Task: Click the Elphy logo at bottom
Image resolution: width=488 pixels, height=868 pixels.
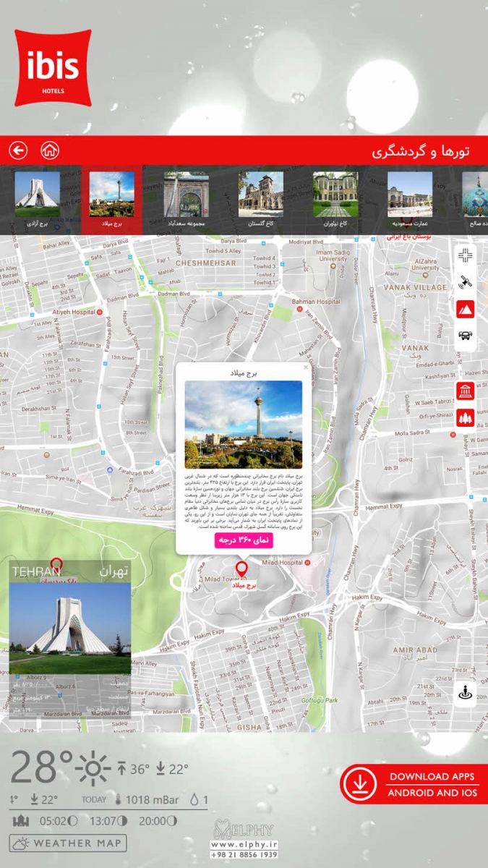Action: [x=244, y=828]
